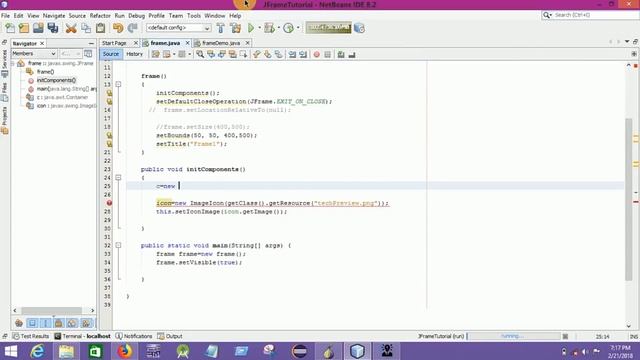Image resolution: width=640 pixels, height=360 pixels.
Task: Open the Window menu
Action: (x=215, y=16)
